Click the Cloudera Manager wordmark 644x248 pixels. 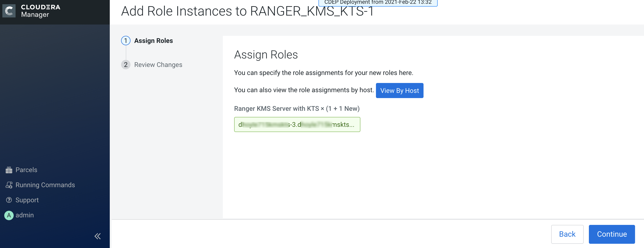[x=41, y=11]
